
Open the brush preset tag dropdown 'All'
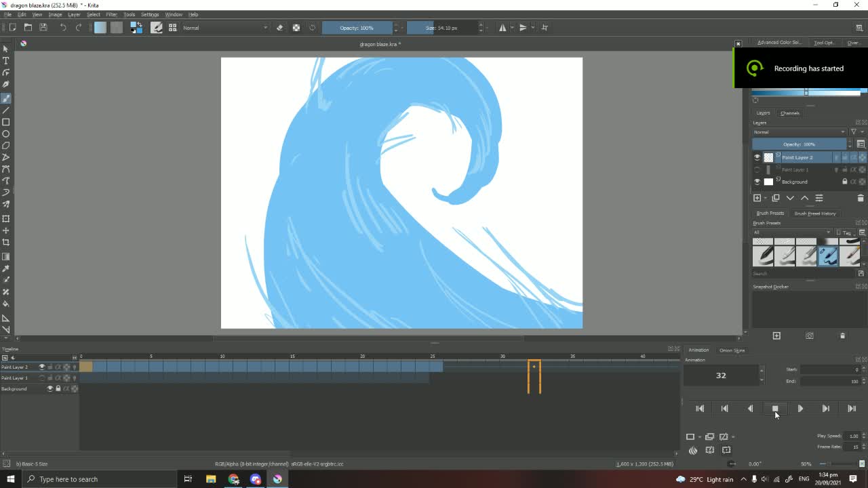coord(792,232)
